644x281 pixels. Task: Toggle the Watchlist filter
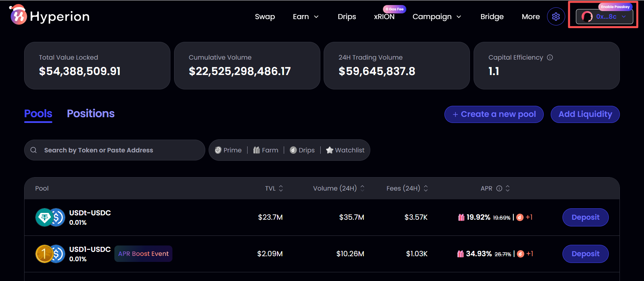tap(345, 150)
